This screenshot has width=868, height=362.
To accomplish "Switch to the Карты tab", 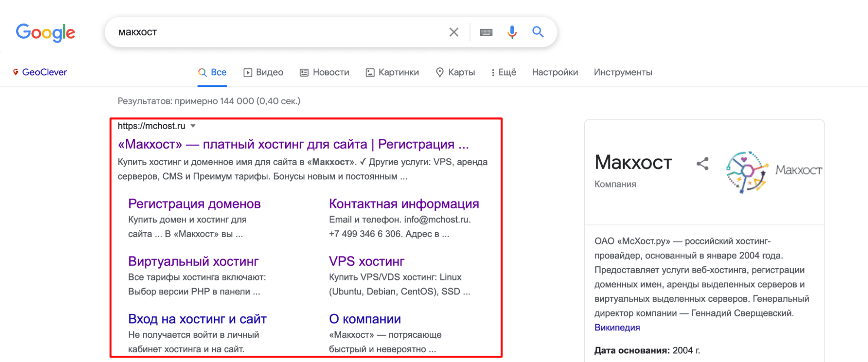I will coord(455,73).
